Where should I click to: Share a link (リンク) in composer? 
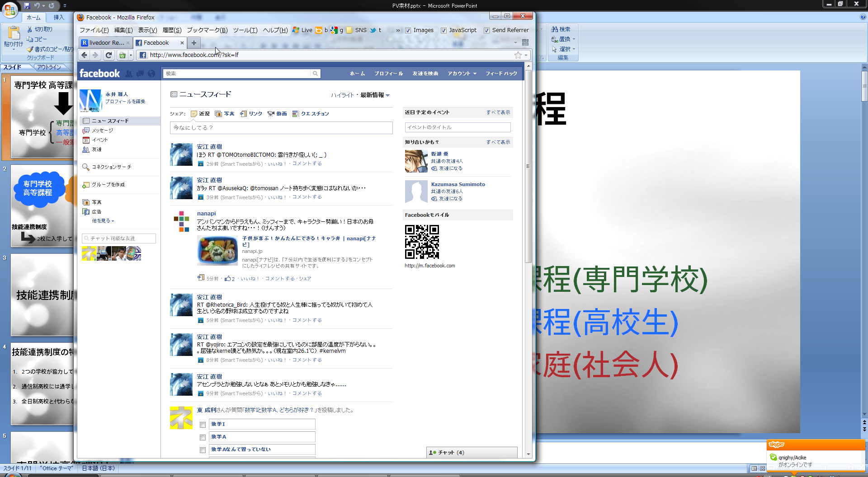(x=251, y=114)
